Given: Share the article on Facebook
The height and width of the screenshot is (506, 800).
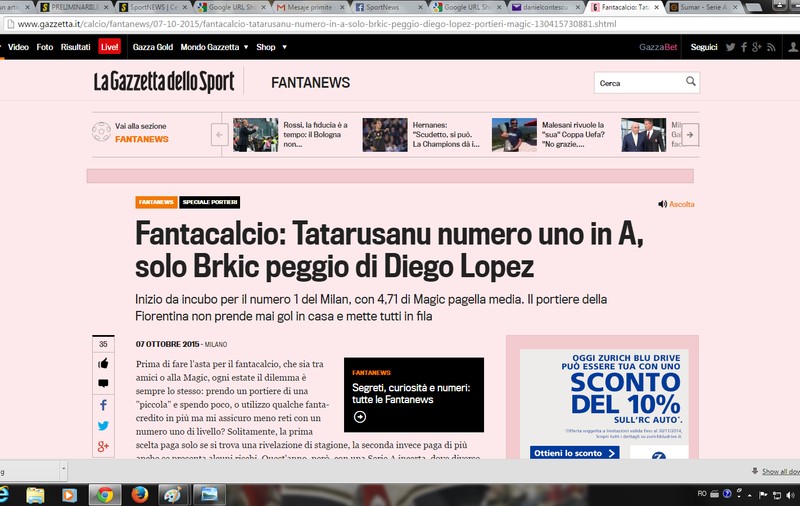Looking at the screenshot, I should (x=103, y=405).
